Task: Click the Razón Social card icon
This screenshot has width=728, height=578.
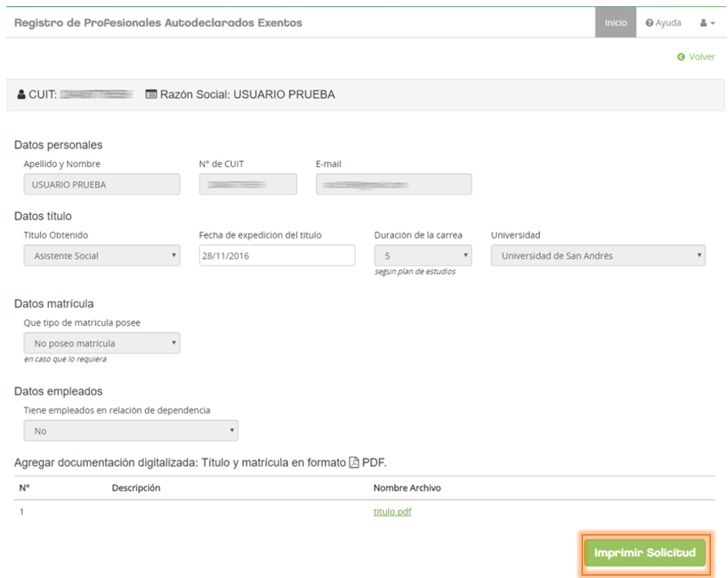Action: (x=151, y=96)
